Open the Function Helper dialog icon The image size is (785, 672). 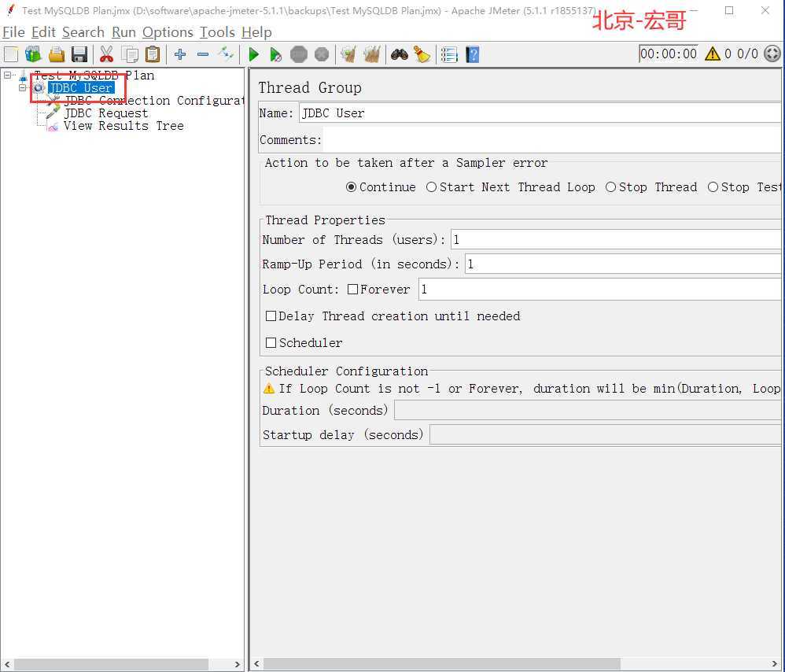(x=449, y=54)
